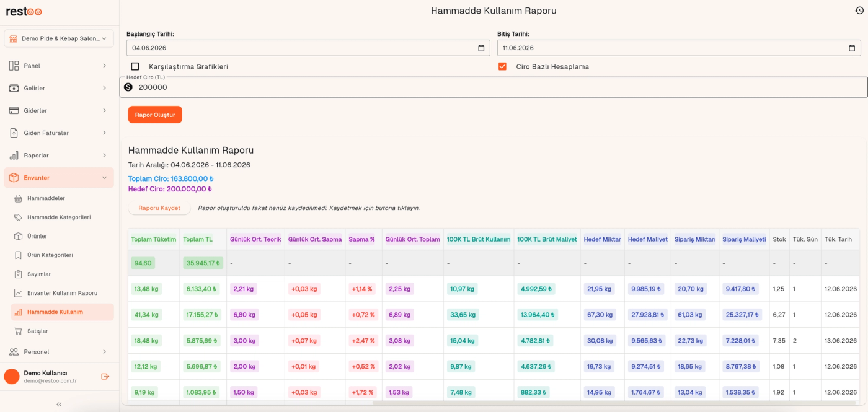The height and width of the screenshot is (412, 868).
Task: Open Envanter Kullanım Raporu page
Action: (x=62, y=293)
